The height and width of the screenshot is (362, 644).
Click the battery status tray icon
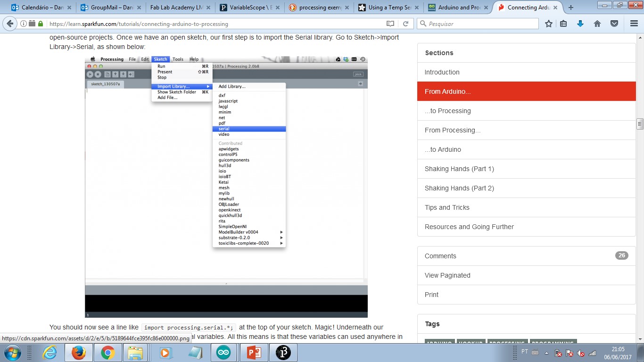(558, 353)
